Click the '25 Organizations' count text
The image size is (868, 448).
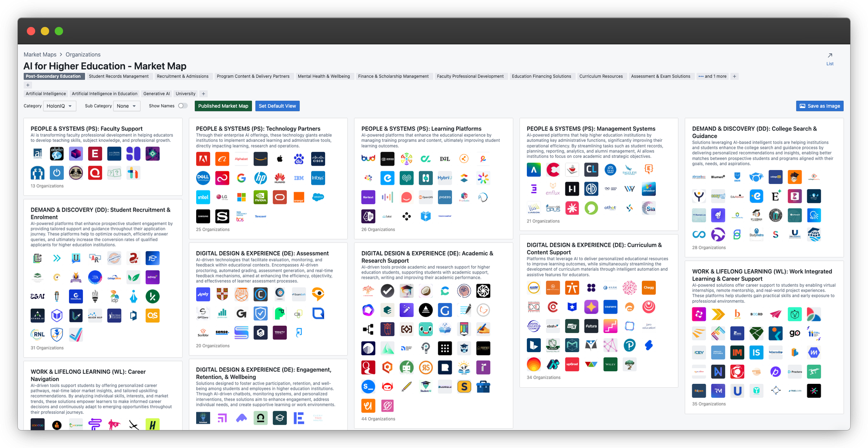[x=213, y=229]
